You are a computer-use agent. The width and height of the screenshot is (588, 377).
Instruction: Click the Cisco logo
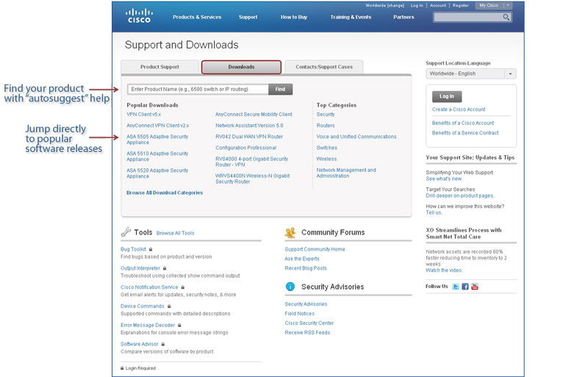139,16
